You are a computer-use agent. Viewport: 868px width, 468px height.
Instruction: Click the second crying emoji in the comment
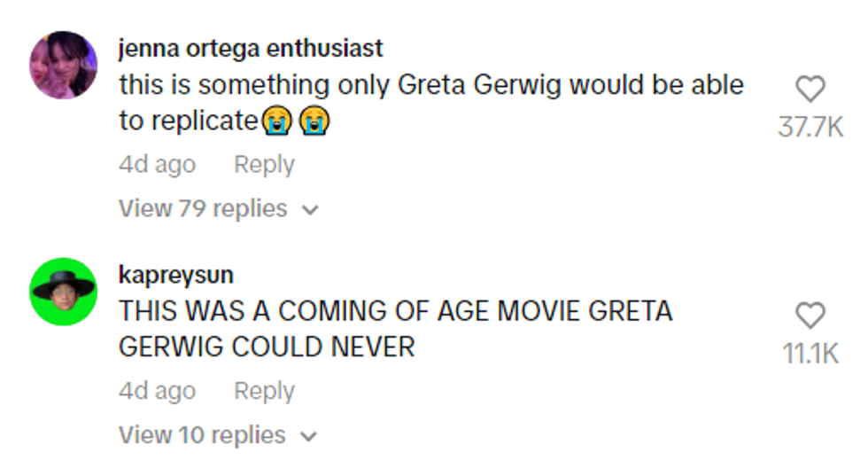point(314,121)
